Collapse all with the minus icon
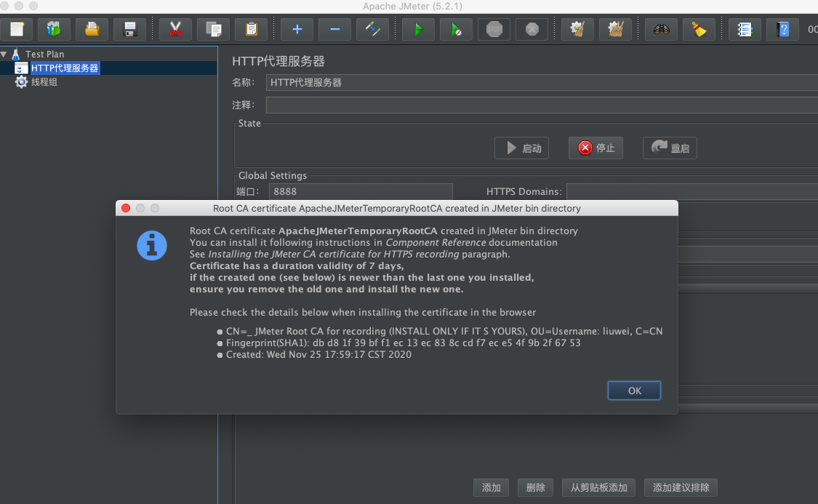818x504 pixels. point(335,29)
